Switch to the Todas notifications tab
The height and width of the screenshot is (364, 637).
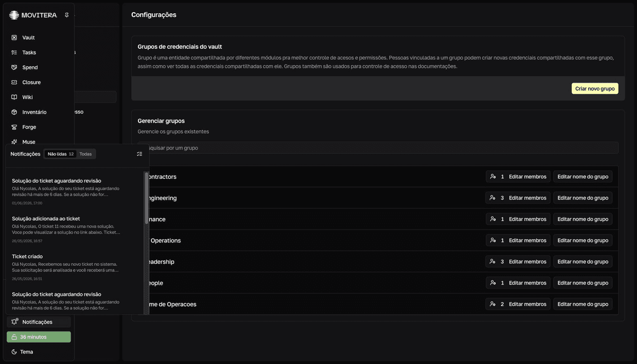(85, 154)
